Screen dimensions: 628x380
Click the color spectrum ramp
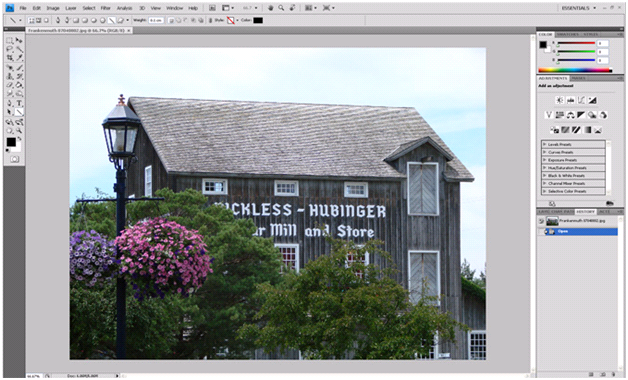click(x=575, y=70)
